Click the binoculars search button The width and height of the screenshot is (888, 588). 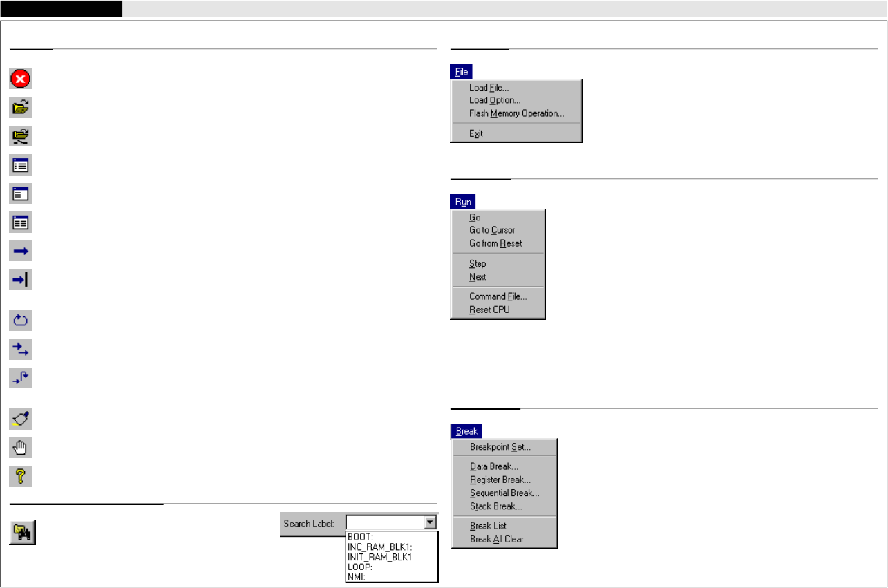23,533
